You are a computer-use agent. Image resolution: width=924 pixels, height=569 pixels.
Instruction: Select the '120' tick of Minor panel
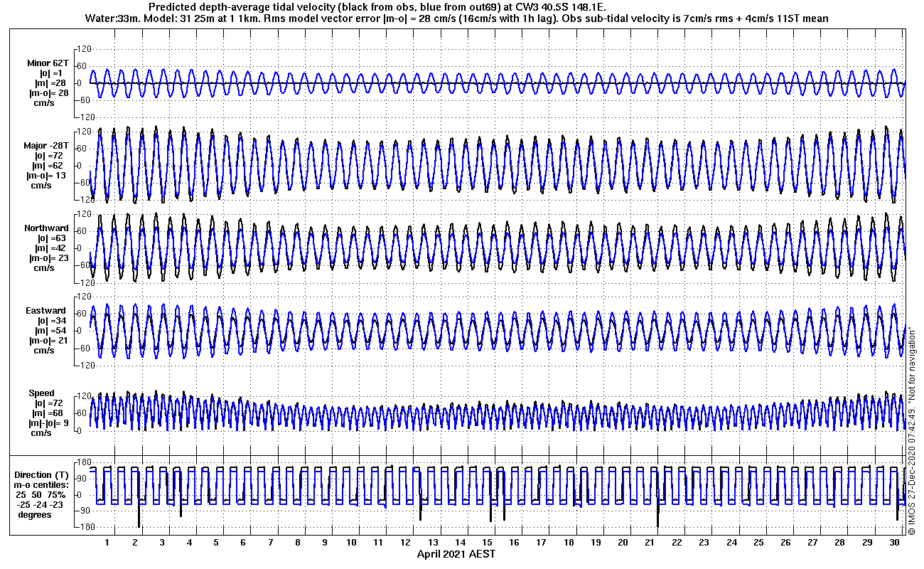(x=86, y=49)
